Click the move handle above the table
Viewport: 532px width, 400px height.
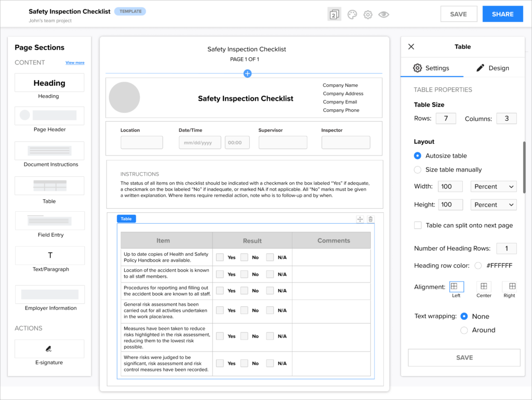click(360, 219)
